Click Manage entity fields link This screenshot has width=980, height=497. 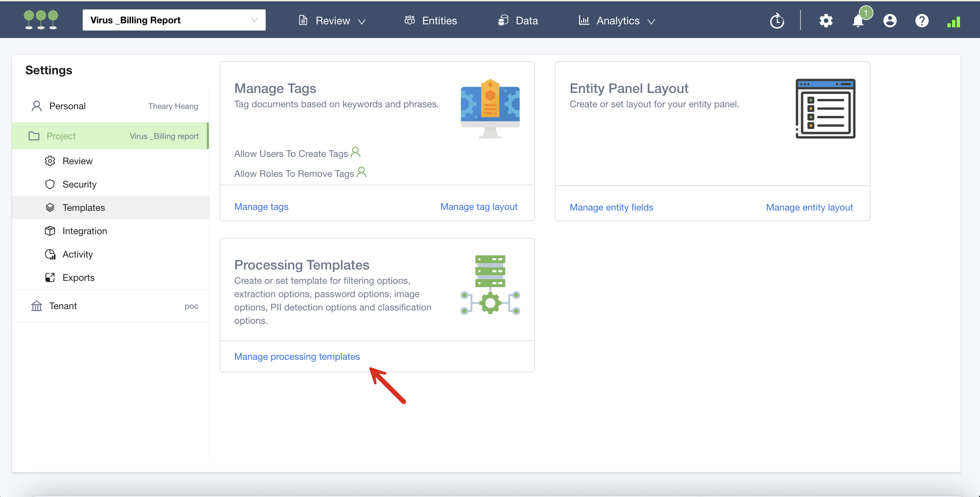tap(611, 208)
